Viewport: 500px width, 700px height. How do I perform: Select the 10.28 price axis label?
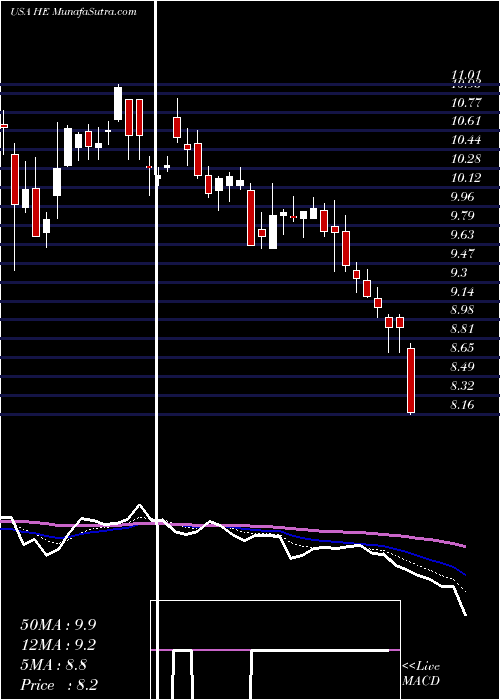pyautogui.click(x=466, y=159)
